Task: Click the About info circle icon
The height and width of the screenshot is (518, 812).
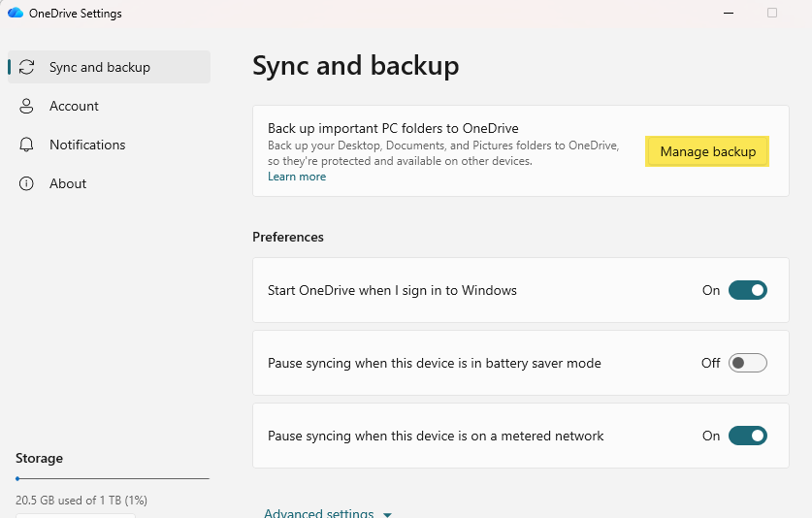Action: coord(27,183)
